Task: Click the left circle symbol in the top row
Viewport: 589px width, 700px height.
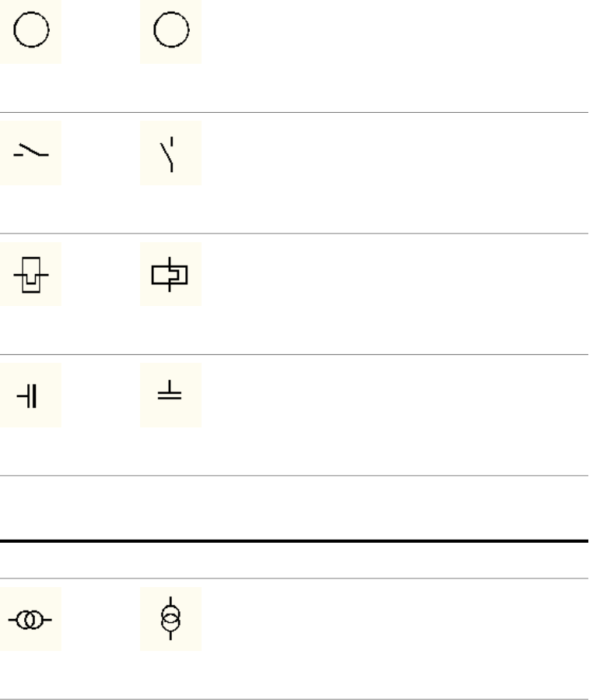Action: click(x=30, y=32)
